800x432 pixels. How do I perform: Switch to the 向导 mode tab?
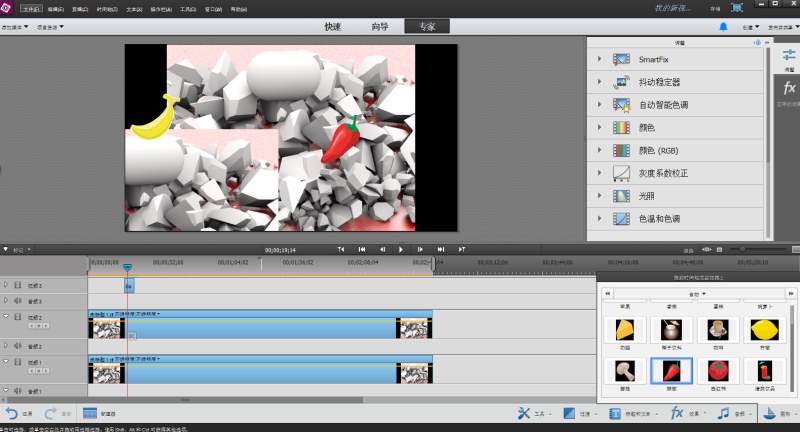[x=380, y=27]
